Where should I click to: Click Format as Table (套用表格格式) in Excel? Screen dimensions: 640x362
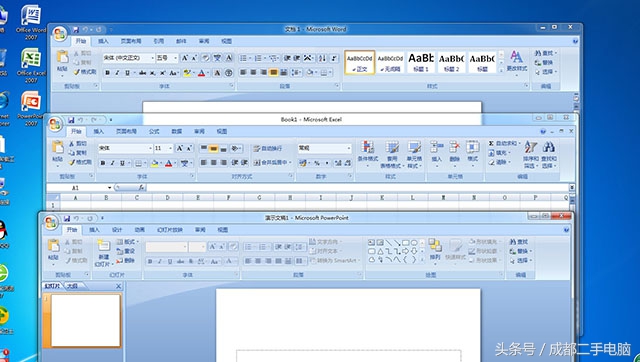pos(392,154)
